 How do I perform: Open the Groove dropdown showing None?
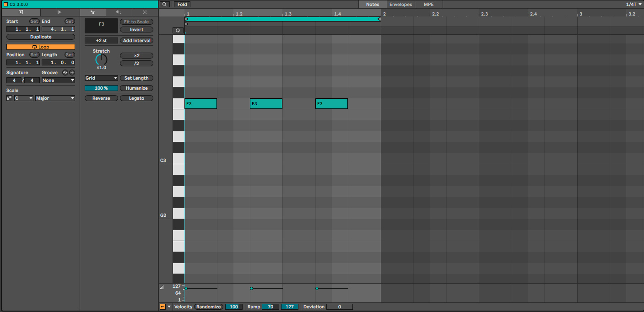pos(58,81)
